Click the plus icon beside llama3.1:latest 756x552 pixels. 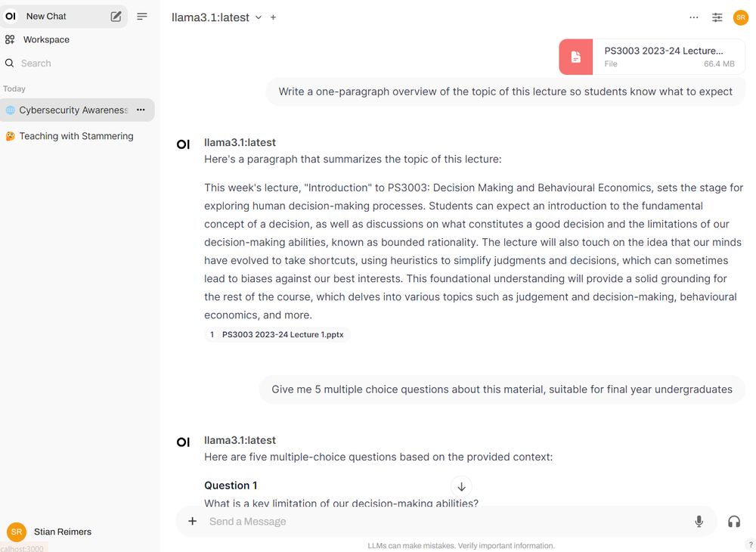point(273,17)
